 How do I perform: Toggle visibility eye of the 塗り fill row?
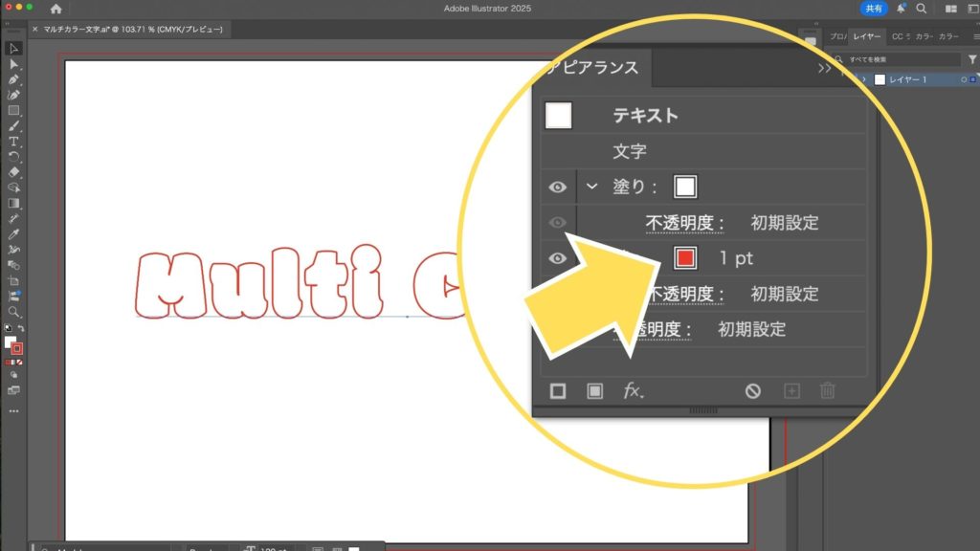click(558, 187)
